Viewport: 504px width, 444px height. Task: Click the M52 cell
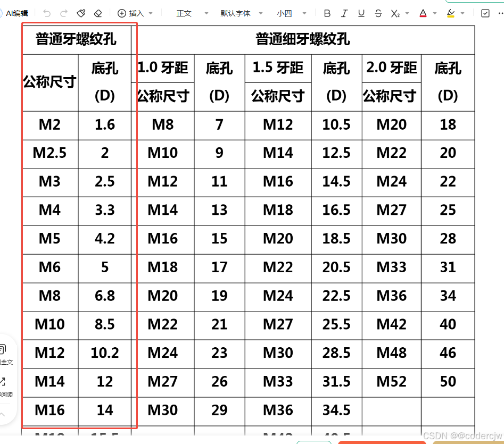(x=392, y=382)
